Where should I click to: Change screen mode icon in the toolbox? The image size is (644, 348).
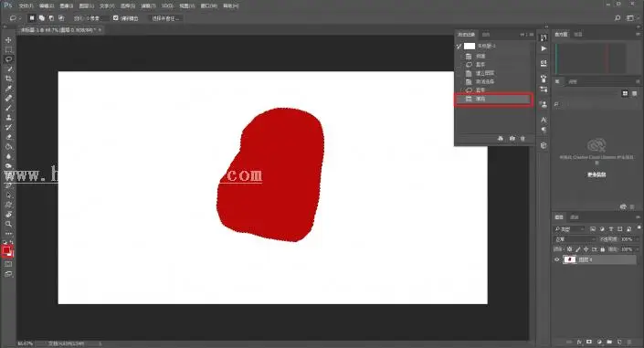pos(8,274)
